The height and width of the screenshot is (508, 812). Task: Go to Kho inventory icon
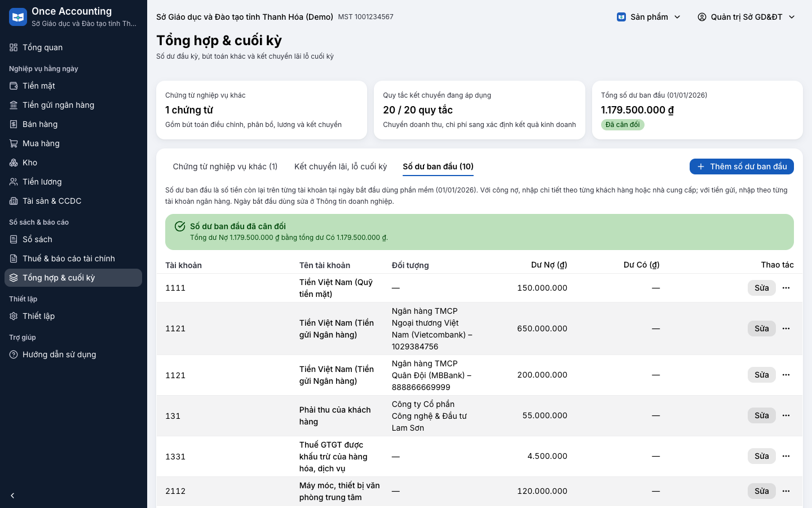coord(14,163)
